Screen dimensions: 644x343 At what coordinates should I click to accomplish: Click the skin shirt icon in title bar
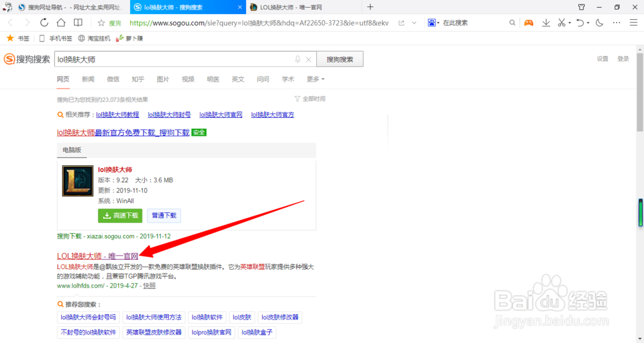(x=581, y=7)
